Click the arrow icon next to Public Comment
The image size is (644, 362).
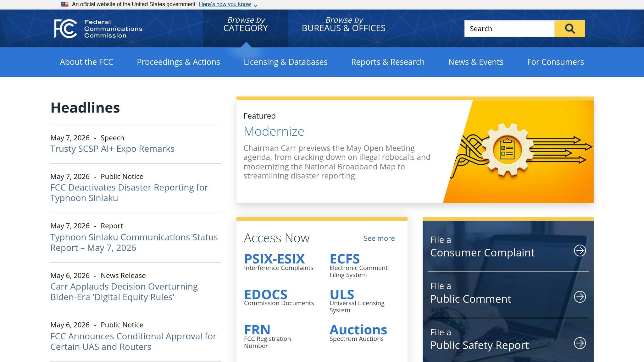click(580, 297)
